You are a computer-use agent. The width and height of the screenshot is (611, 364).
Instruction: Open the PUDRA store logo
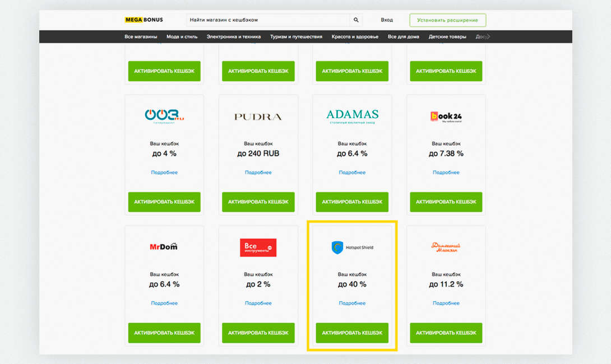click(258, 117)
